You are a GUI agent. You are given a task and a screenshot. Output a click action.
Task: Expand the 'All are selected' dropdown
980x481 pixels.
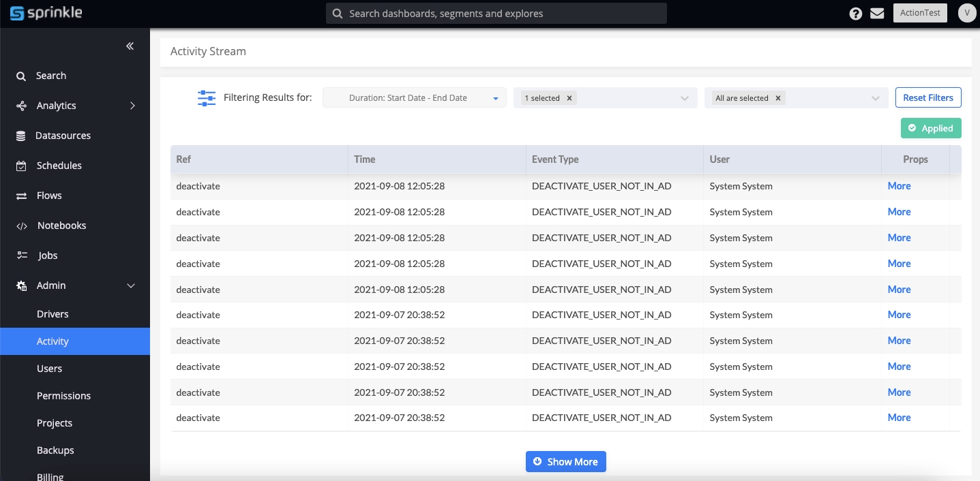(876, 99)
